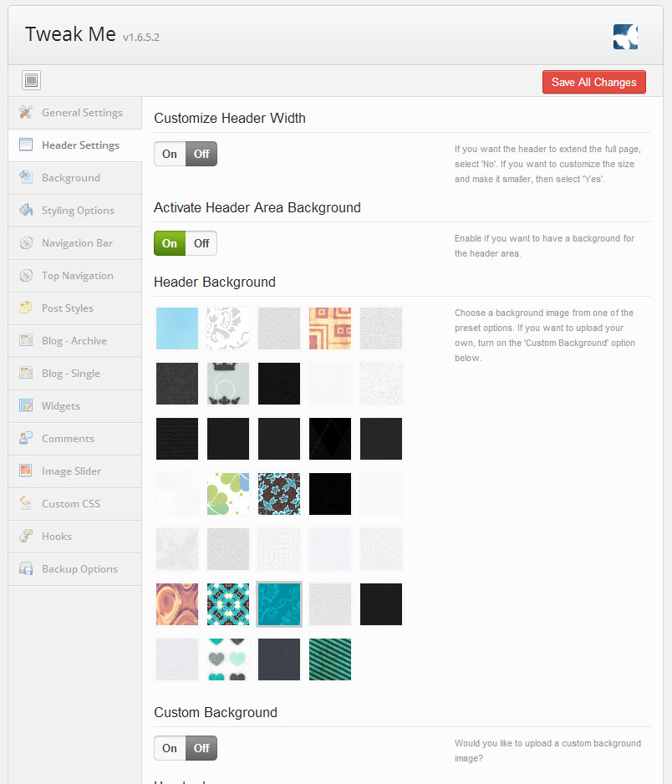This screenshot has width=672, height=784.
Task: Open the Custom CSS section
Action: [71, 504]
